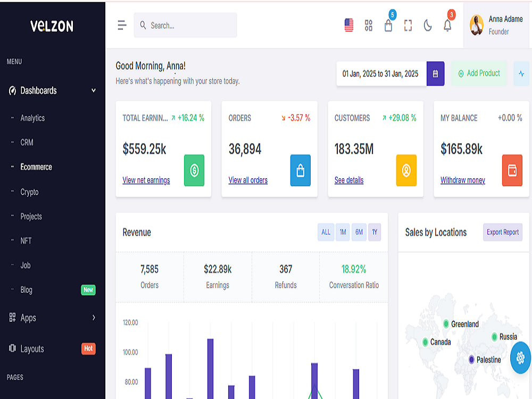Screen dimensions: 532x399
Task: Select the 6M revenue filter
Action: pos(359,232)
